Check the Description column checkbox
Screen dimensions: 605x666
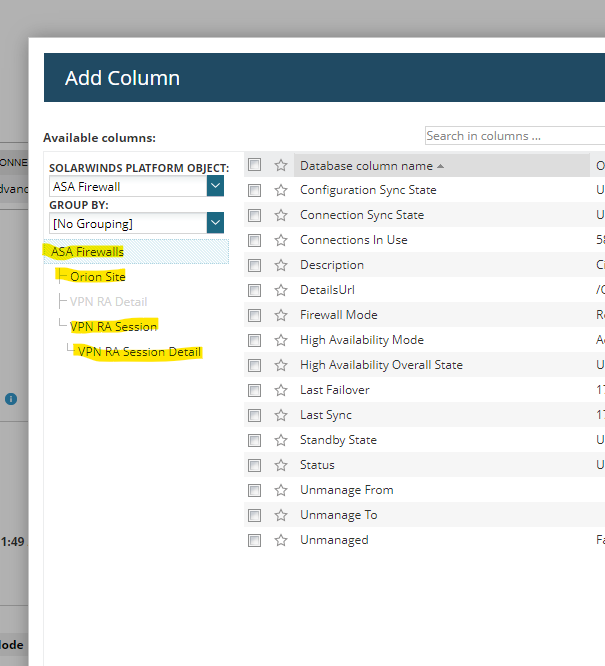[x=254, y=265]
